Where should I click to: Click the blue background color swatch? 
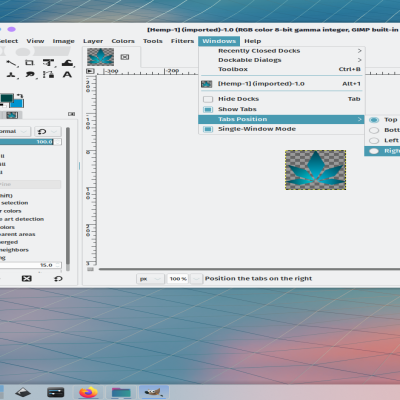[17, 103]
